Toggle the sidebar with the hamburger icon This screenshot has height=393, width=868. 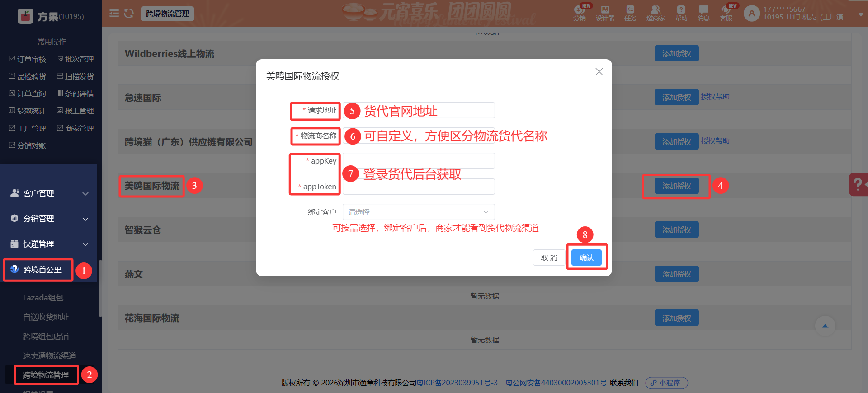click(114, 14)
